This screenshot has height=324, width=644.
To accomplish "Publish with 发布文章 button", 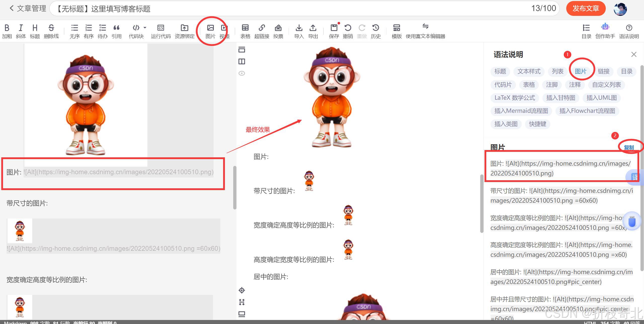I will pos(586,8).
